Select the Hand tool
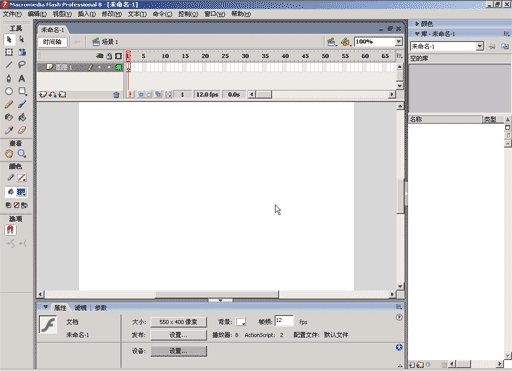 click(9, 154)
